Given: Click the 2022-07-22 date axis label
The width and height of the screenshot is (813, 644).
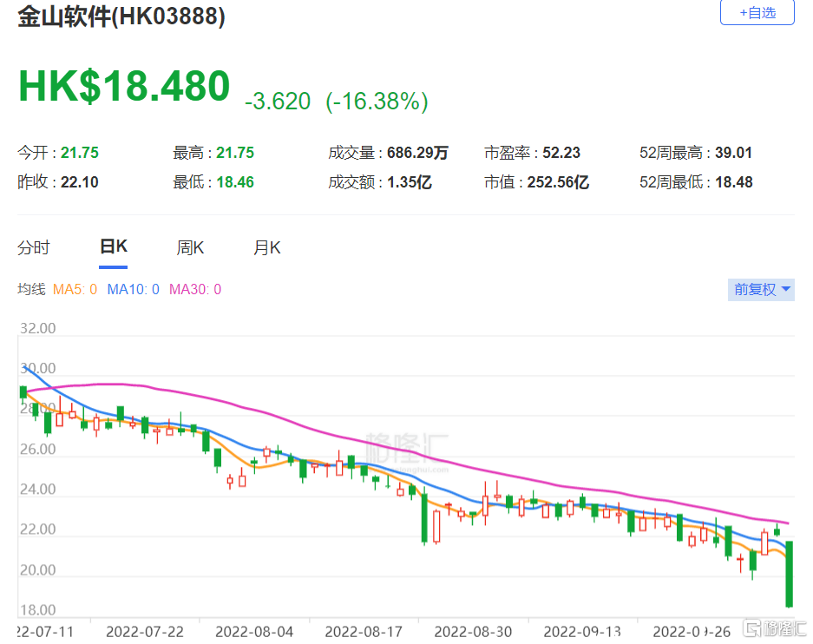Looking at the screenshot, I should tap(145, 632).
